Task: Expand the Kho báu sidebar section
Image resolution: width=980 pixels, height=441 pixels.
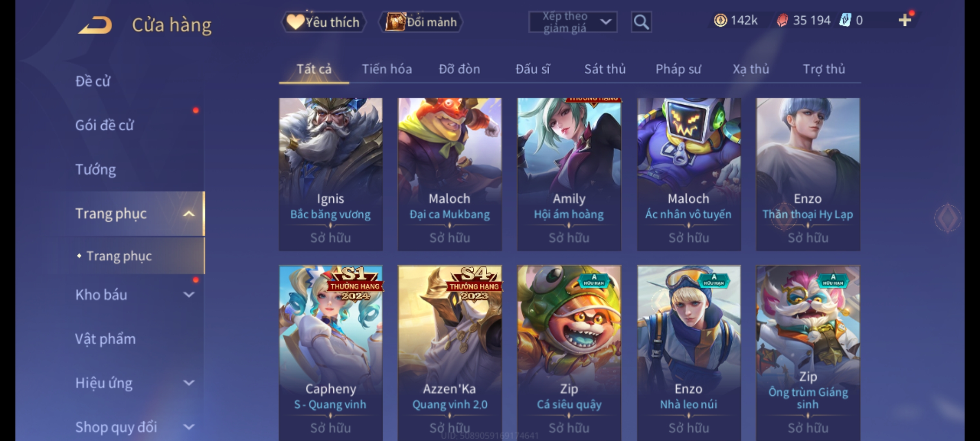Action: click(x=189, y=295)
